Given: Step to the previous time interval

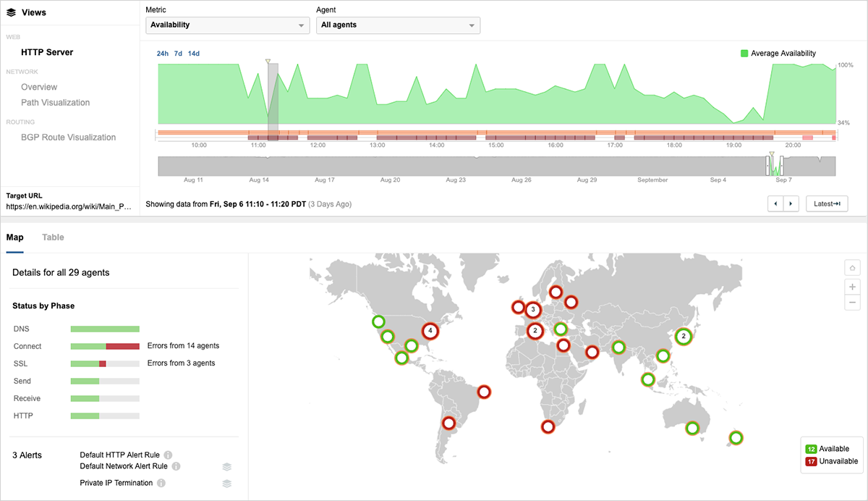Looking at the screenshot, I should [x=775, y=204].
